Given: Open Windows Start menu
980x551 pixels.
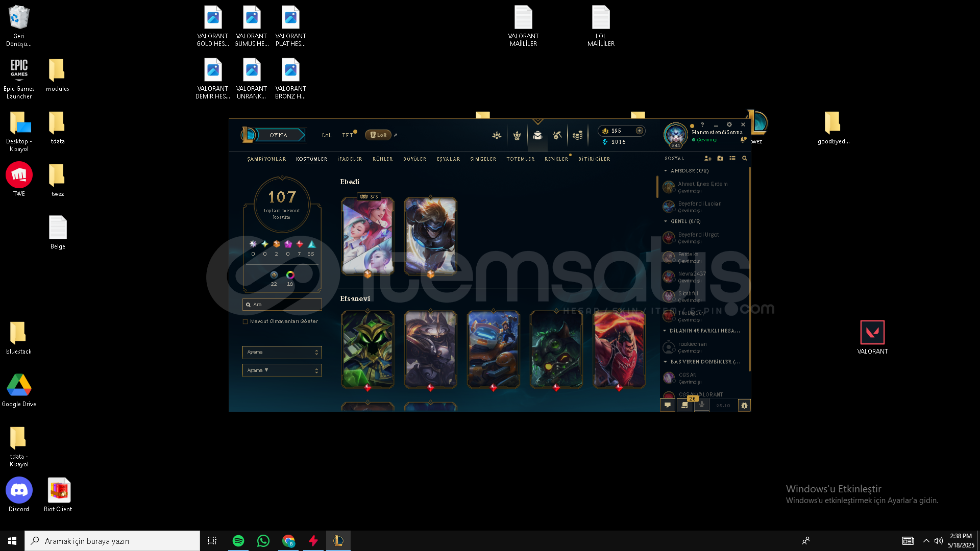Looking at the screenshot, I should (12, 541).
